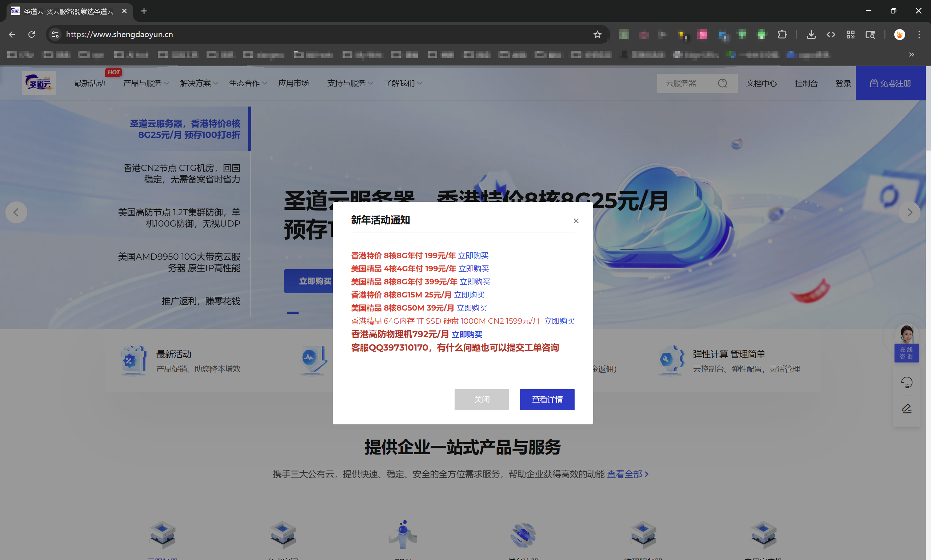Screen dimensions: 931x560
Task: Click the 免费注册 button in header
Action: [x=890, y=83]
